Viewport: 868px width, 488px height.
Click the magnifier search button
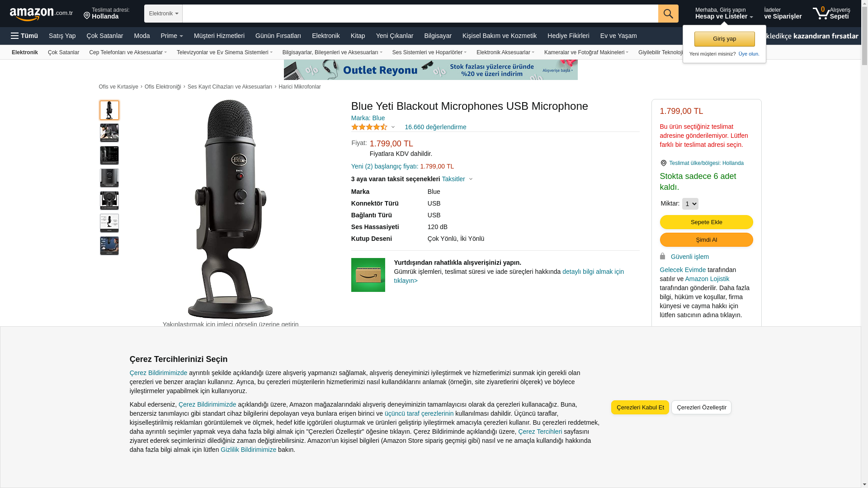tap(668, 14)
